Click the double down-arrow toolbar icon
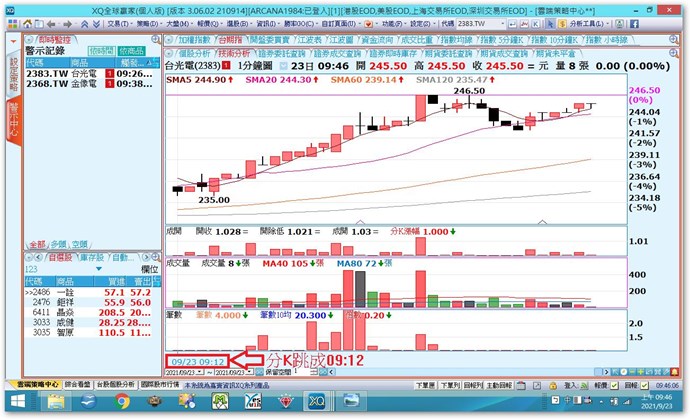690x419 pixels. tap(96, 24)
